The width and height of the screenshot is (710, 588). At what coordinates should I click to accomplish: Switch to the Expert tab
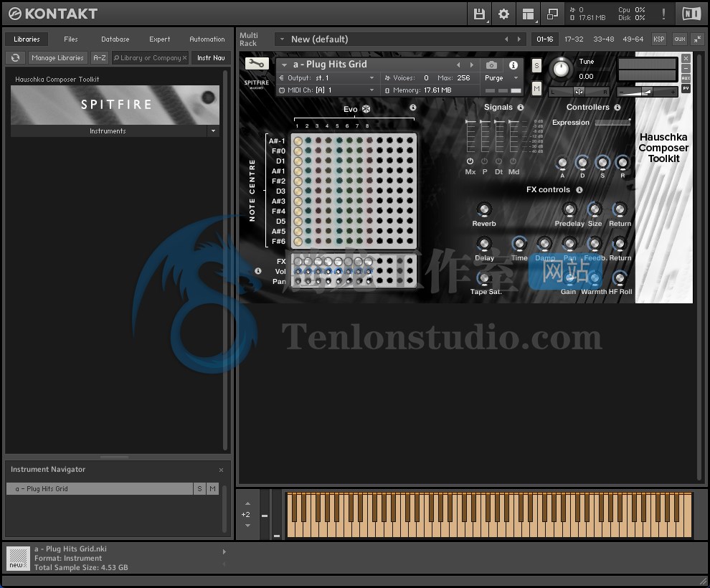pyautogui.click(x=159, y=39)
